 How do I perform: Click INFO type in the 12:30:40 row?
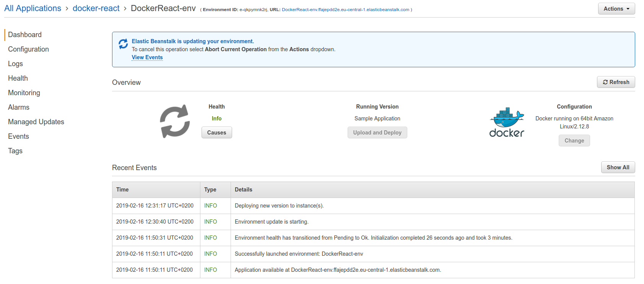(211, 222)
